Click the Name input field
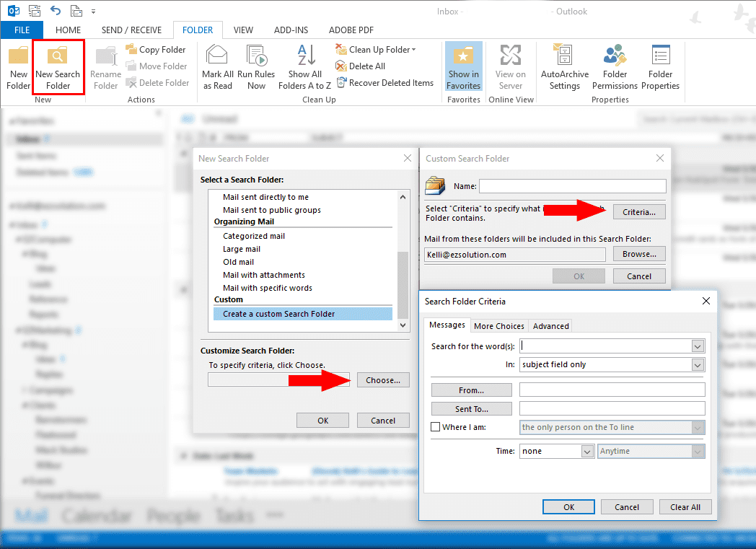The width and height of the screenshot is (756, 549). 572,186
